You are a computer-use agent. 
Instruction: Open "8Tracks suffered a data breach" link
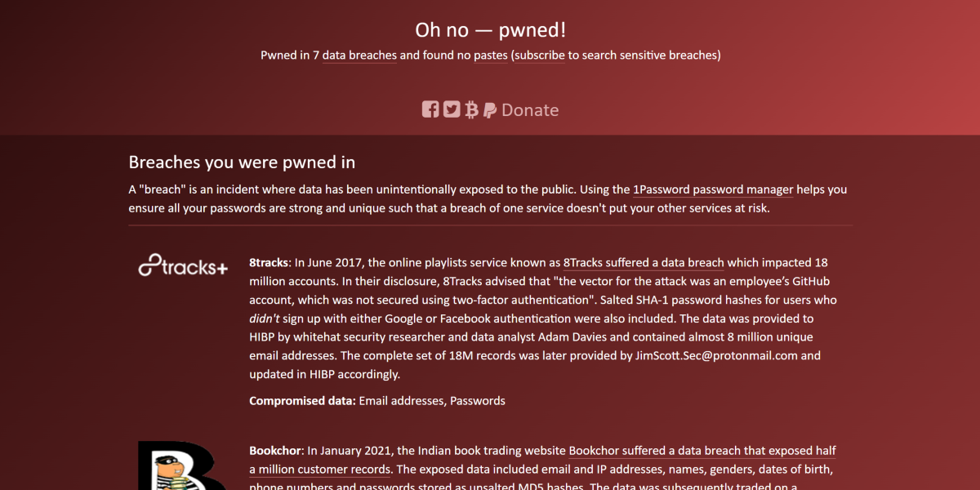[x=644, y=263]
